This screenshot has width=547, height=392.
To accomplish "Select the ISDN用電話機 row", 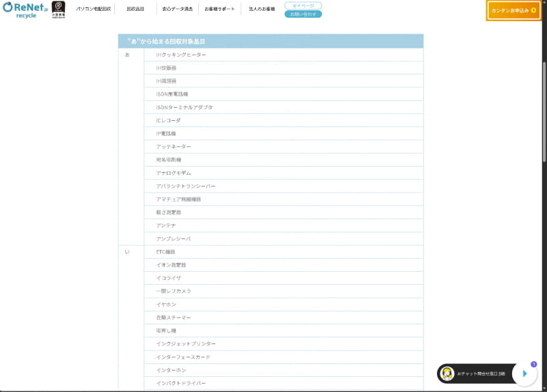I will (284, 94).
